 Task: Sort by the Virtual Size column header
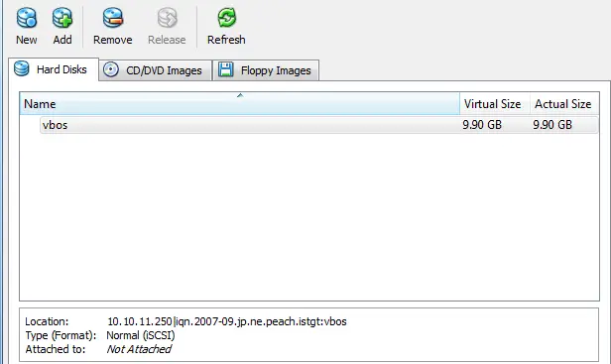pos(495,104)
